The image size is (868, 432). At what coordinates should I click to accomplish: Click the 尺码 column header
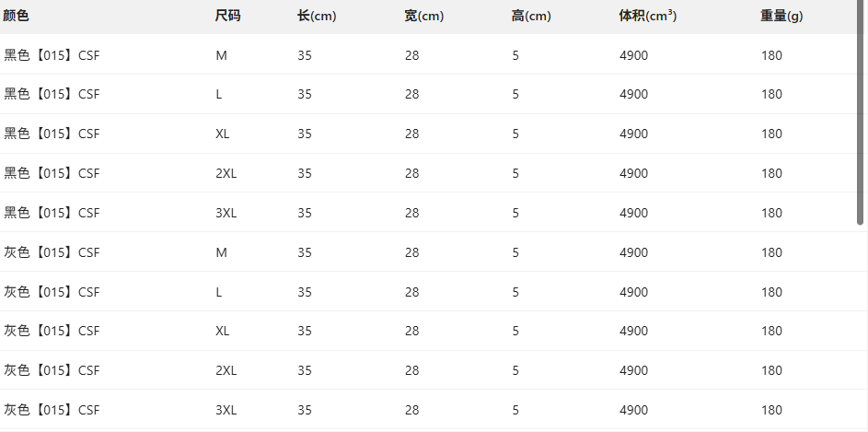point(228,16)
